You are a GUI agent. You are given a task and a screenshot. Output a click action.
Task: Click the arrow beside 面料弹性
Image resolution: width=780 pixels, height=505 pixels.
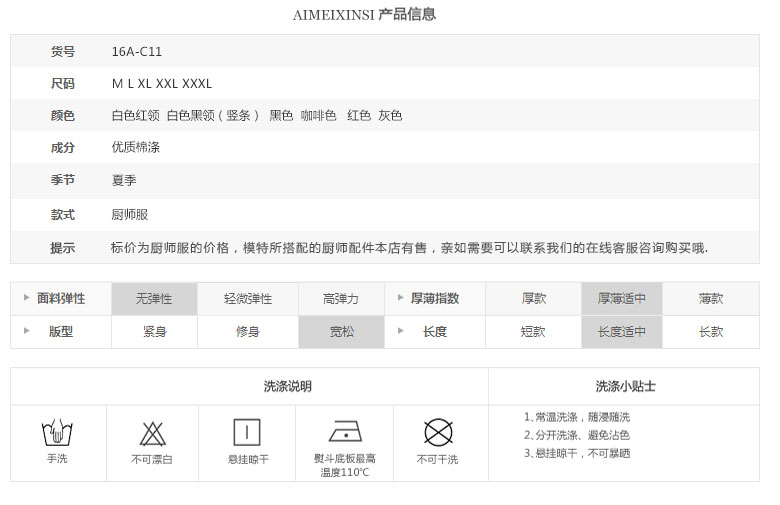pyautogui.click(x=26, y=298)
